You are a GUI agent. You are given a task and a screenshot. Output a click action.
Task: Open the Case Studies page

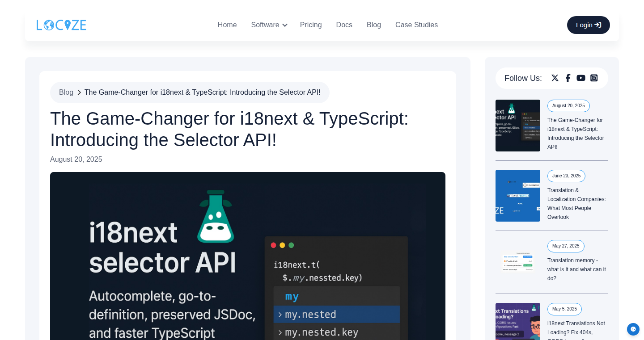[x=416, y=25]
